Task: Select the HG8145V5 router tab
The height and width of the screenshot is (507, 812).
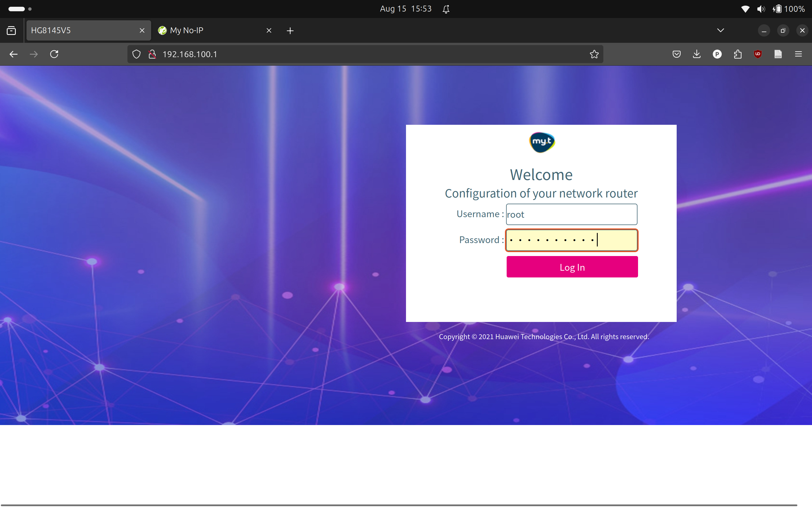Action: tap(81, 30)
